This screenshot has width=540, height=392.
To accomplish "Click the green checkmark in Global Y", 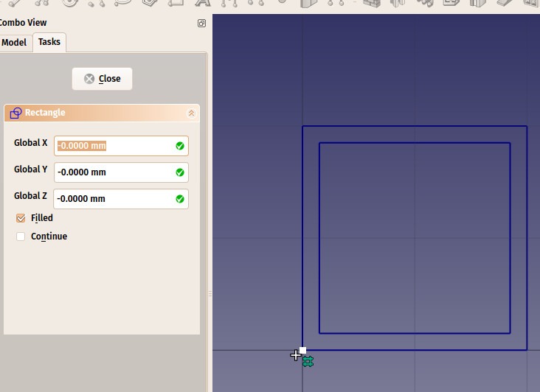I will point(180,172).
